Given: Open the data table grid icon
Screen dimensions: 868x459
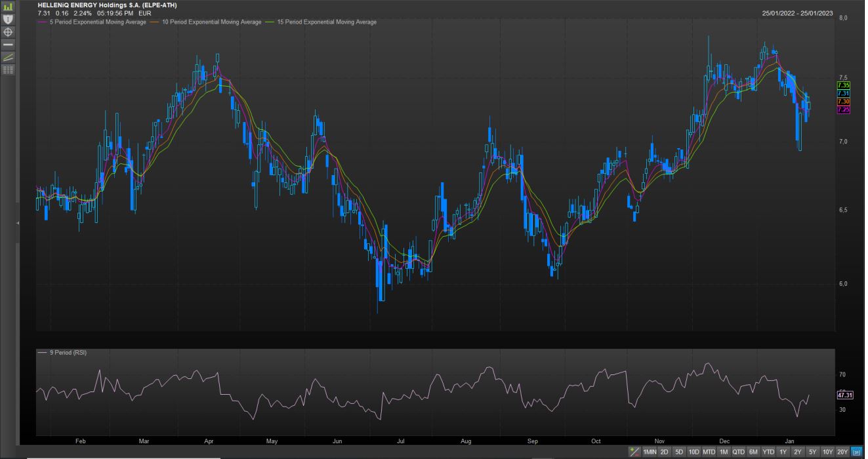Looking at the screenshot, I should (8, 70).
